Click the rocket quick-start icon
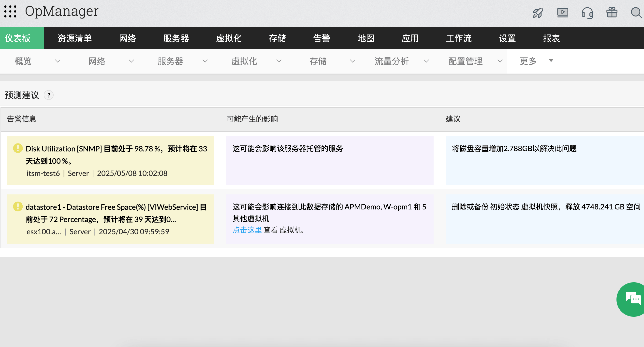Screen dimensions: 644x347 coord(538,13)
